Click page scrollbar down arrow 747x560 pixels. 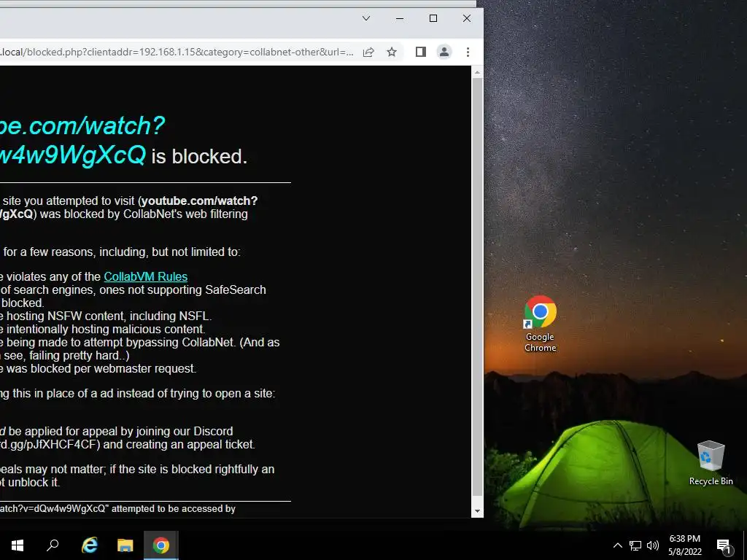point(477,511)
